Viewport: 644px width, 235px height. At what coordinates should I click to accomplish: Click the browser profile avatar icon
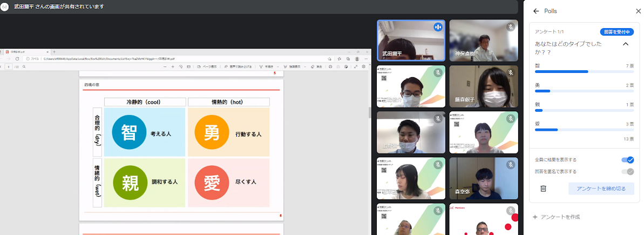pyautogui.click(x=357, y=59)
